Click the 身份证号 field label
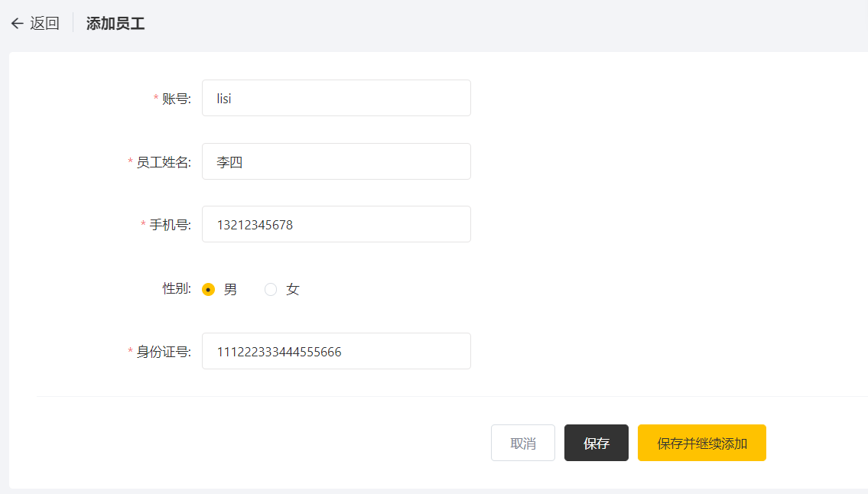The height and width of the screenshot is (494, 868). [164, 352]
